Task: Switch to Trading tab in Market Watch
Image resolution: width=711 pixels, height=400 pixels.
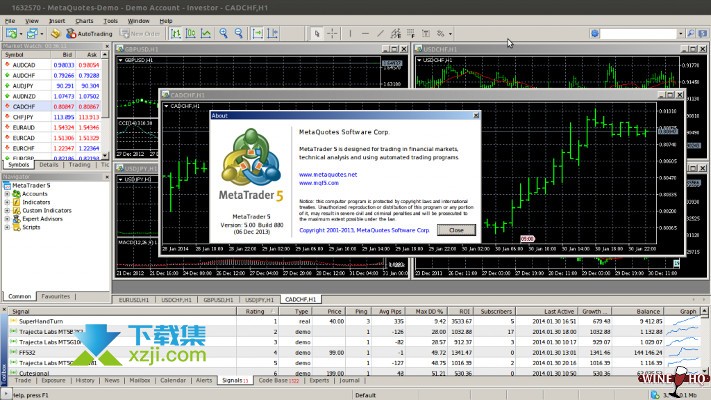Action: [x=80, y=165]
